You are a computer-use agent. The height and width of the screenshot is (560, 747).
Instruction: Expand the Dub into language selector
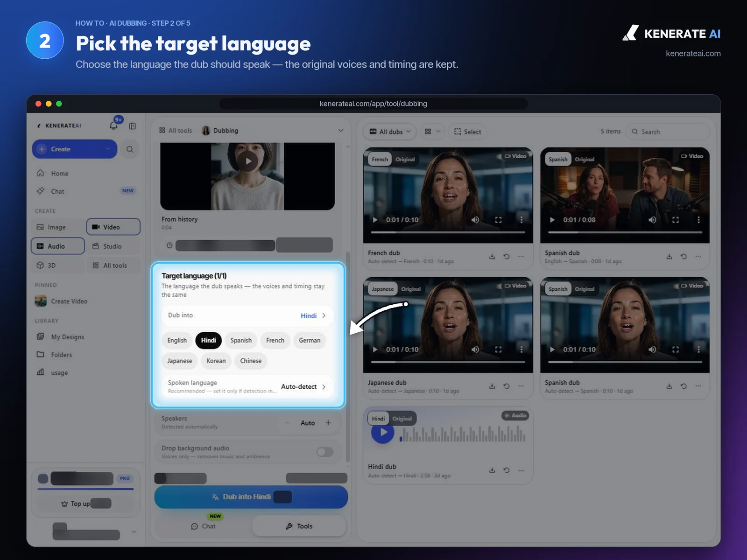(x=247, y=315)
